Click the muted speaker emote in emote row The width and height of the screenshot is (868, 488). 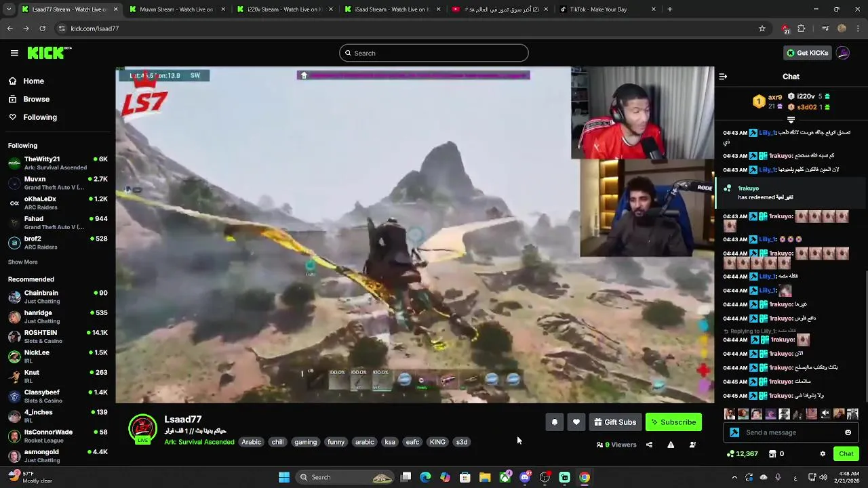click(825, 413)
